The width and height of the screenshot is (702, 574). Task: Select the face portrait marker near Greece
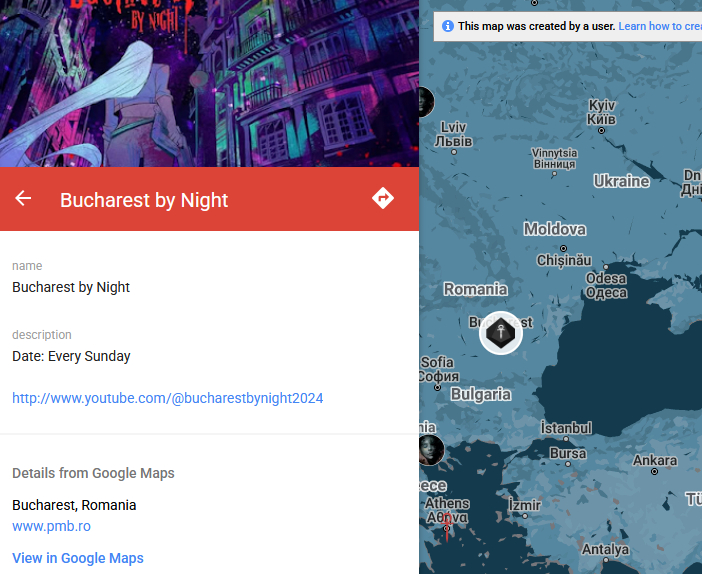coord(431,450)
